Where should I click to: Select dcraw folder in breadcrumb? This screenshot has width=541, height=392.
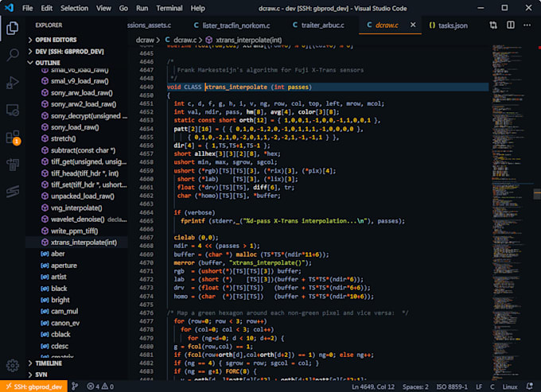click(145, 40)
